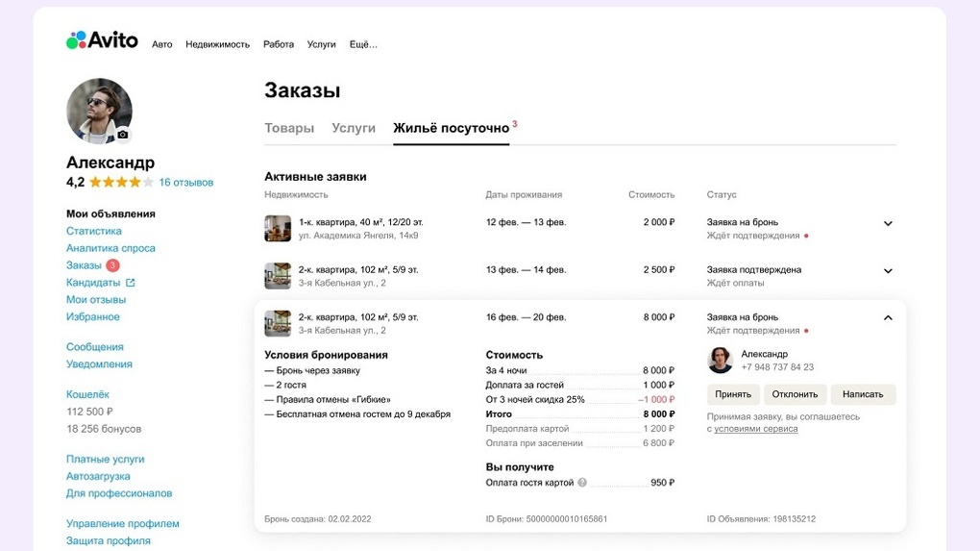Click the Avito logo
The width and height of the screenshot is (980, 551).
(x=102, y=40)
